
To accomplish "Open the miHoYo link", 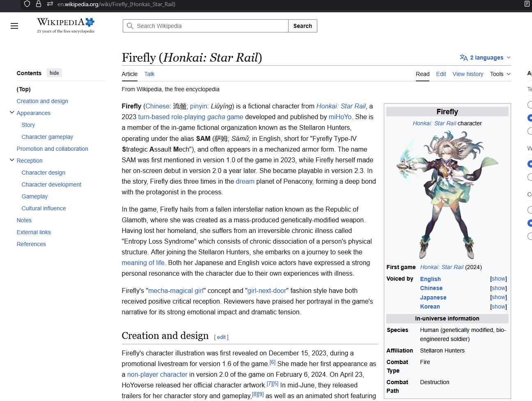I will coord(340,117).
